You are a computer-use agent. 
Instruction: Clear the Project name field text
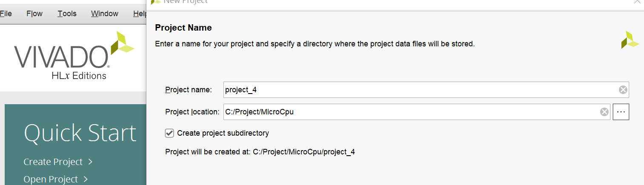click(x=623, y=90)
